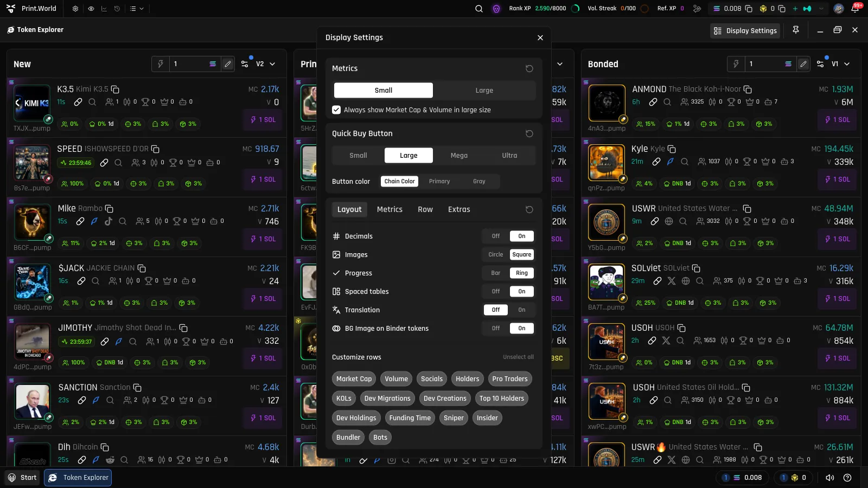Image resolution: width=868 pixels, height=488 pixels.
Task: Expand V2 dropdown in New column
Action: [266, 64]
